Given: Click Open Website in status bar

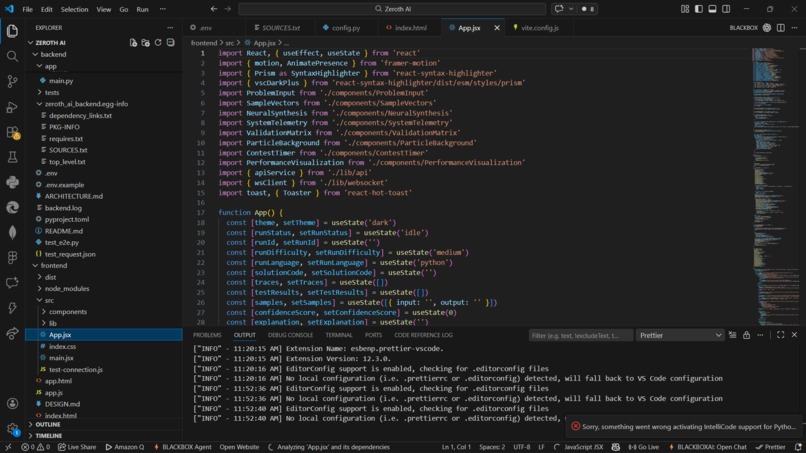Looking at the screenshot, I should pyautogui.click(x=239, y=447).
